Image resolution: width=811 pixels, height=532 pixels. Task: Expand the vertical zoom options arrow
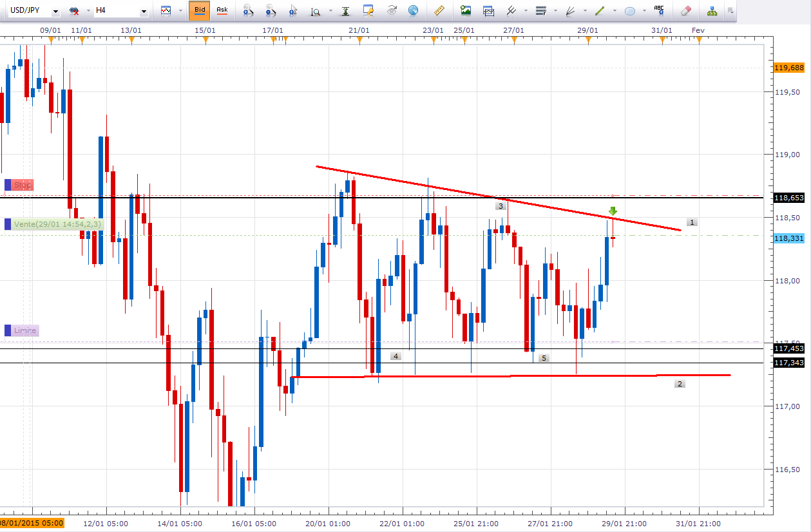[330, 11]
